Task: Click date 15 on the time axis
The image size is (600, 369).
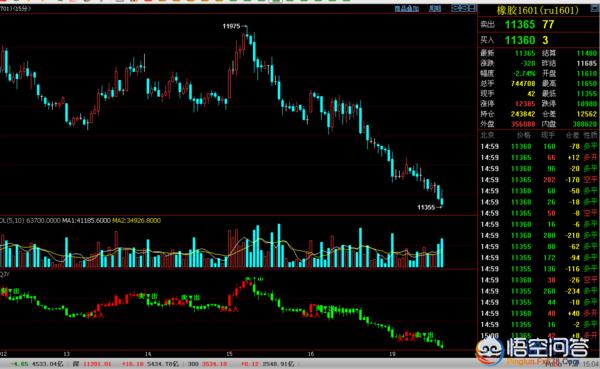Action: [229, 354]
